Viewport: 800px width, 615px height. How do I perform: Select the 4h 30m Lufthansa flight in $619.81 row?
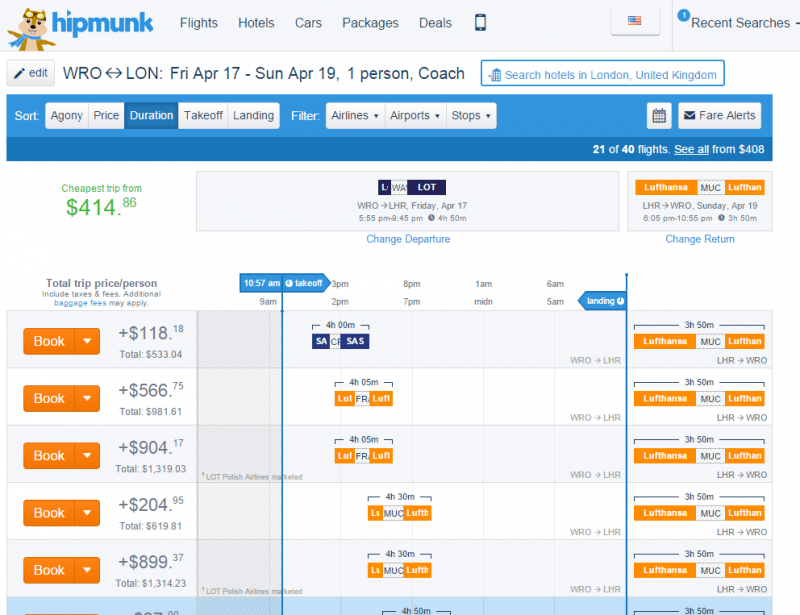pyautogui.click(x=399, y=513)
